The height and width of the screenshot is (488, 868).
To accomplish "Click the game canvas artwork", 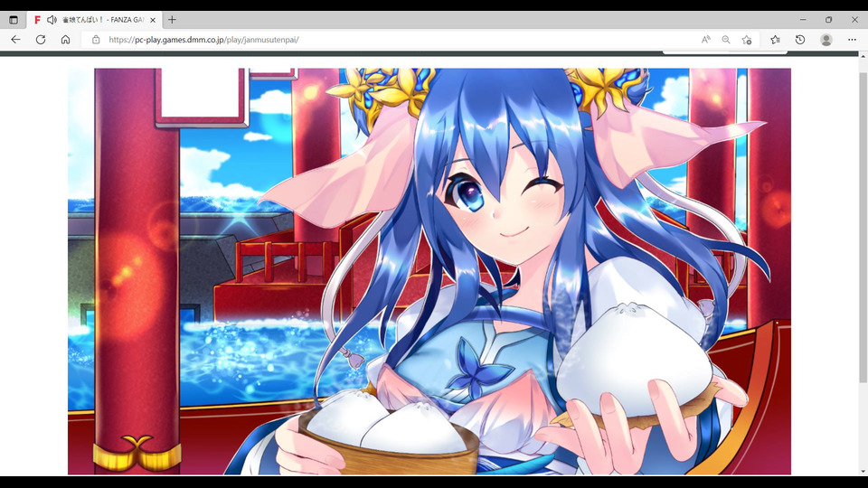I will click(429, 271).
